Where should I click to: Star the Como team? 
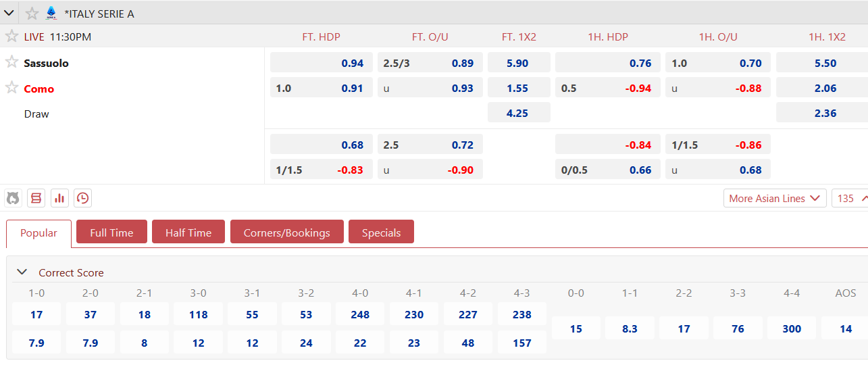click(x=11, y=88)
